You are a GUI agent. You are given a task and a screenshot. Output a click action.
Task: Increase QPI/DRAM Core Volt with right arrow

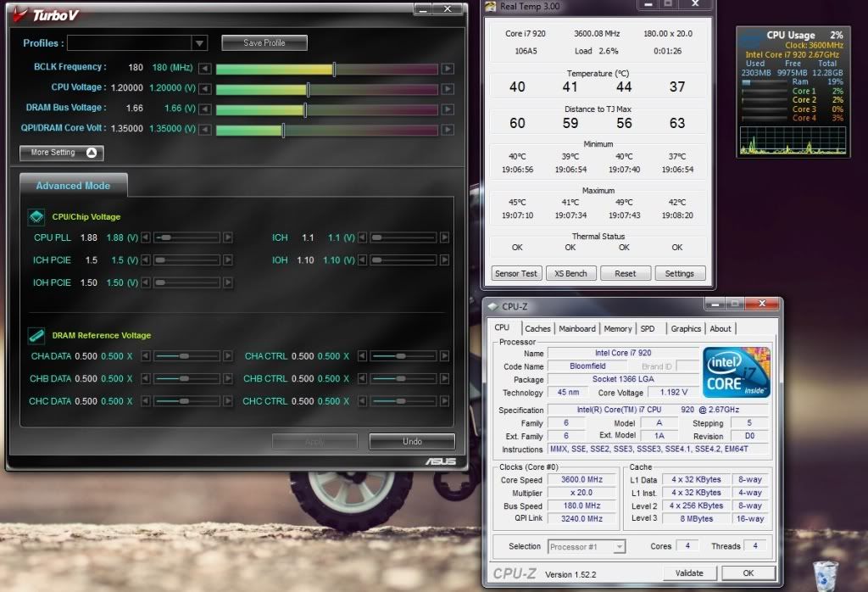[448, 130]
